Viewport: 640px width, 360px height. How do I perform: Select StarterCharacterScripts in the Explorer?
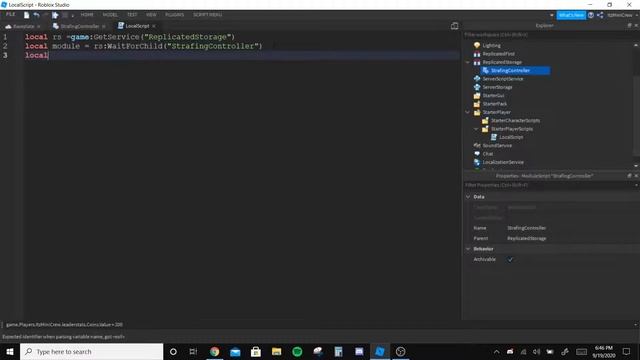click(515, 120)
